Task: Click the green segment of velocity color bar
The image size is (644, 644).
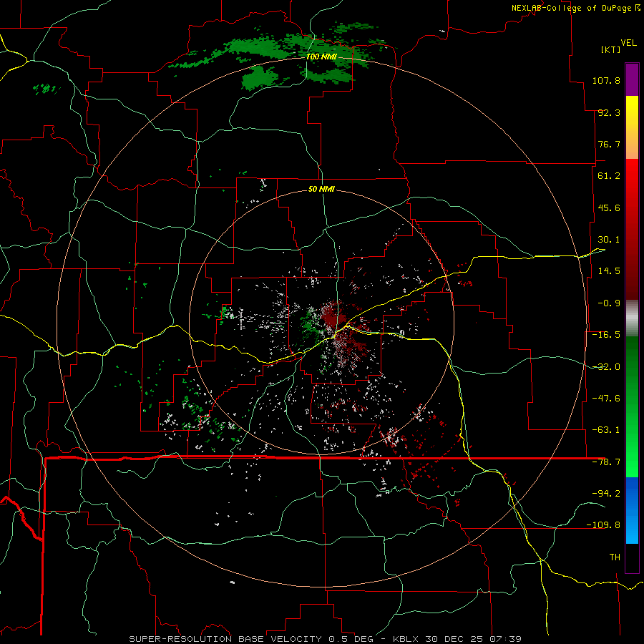Action: coord(632,406)
